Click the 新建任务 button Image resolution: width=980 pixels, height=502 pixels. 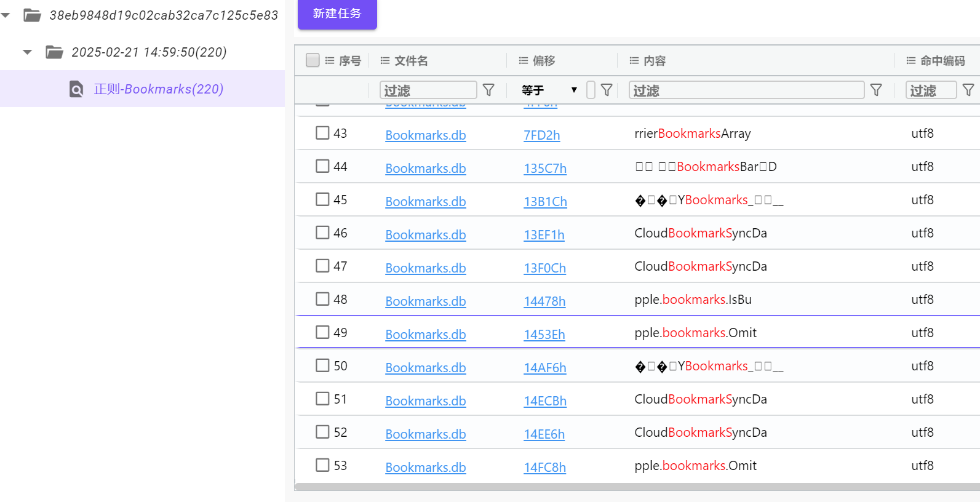click(x=337, y=14)
